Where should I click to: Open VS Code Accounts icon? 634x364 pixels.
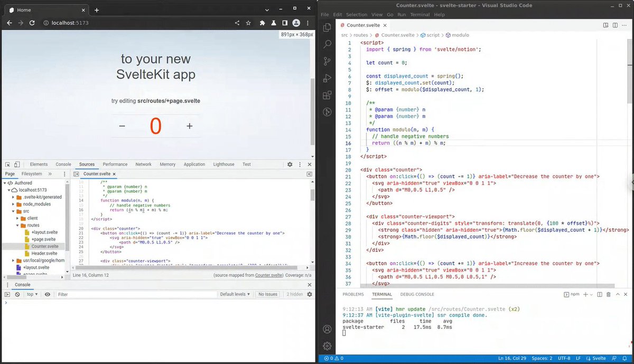(x=327, y=329)
